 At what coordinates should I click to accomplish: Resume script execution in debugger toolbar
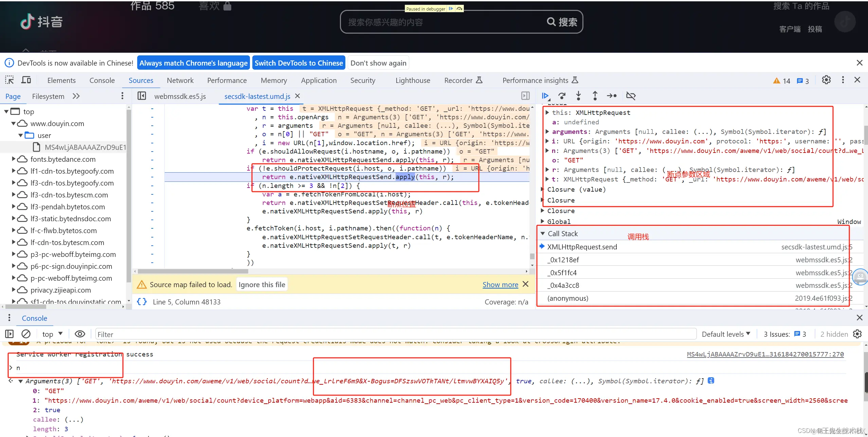545,96
